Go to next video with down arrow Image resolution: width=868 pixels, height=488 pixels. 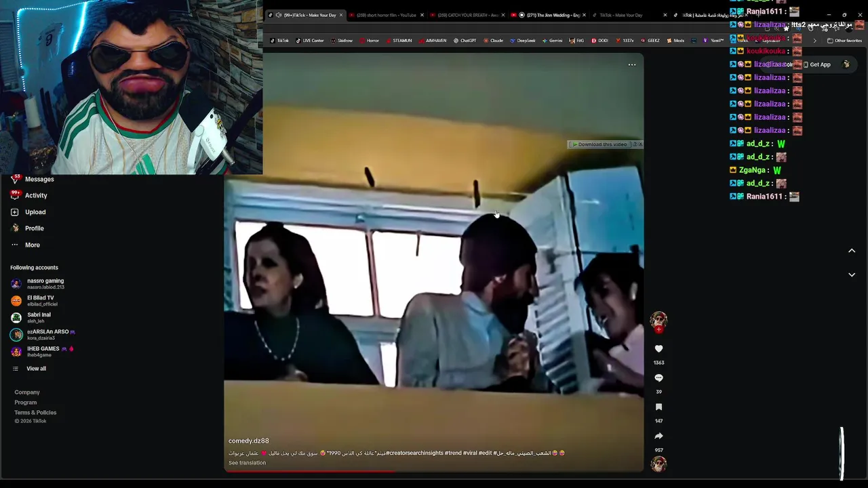(x=852, y=274)
